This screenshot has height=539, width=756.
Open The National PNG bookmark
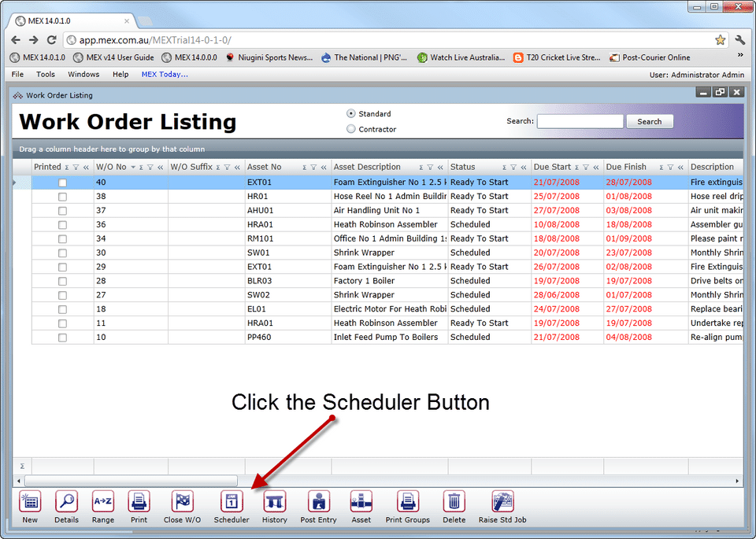pos(365,57)
